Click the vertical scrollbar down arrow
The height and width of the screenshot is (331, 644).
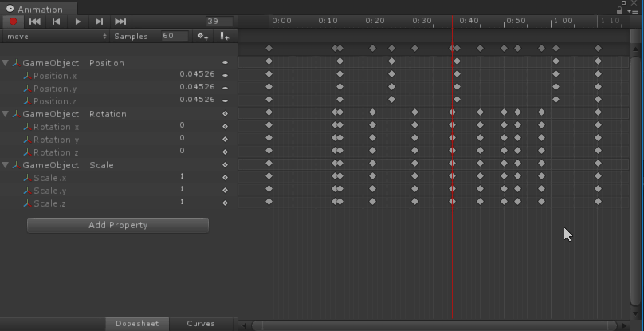click(x=636, y=313)
